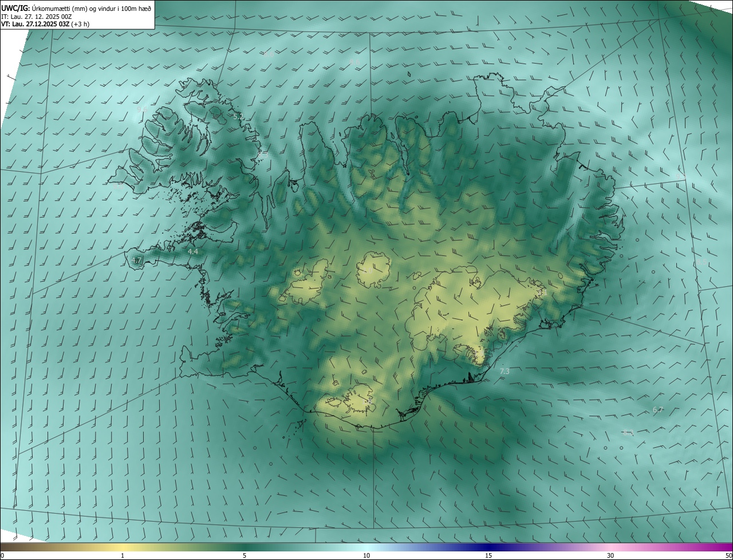Click the colorbar tick label '15'
733x560 pixels.
click(x=488, y=555)
